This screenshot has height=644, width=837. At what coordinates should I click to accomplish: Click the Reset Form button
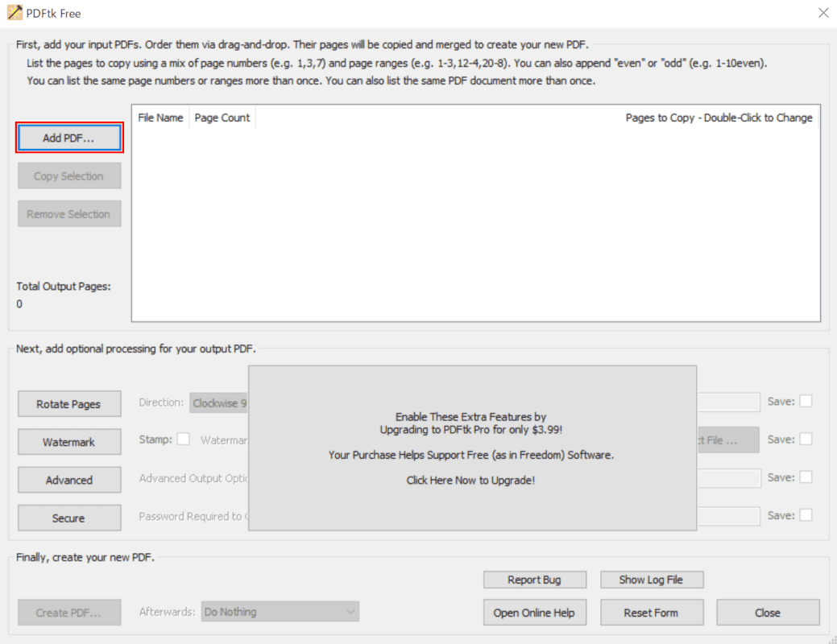(x=652, y=613)
